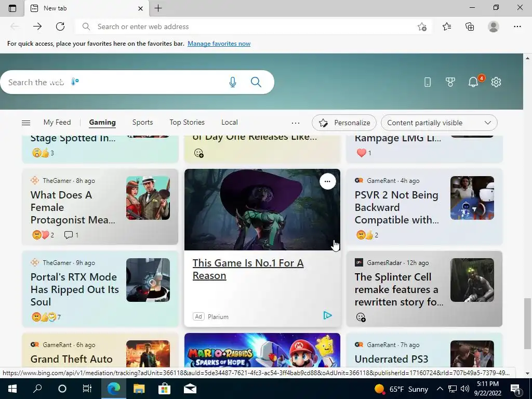Open the Action Center notification icon
The image size is (532, 399).
[516, 389]
